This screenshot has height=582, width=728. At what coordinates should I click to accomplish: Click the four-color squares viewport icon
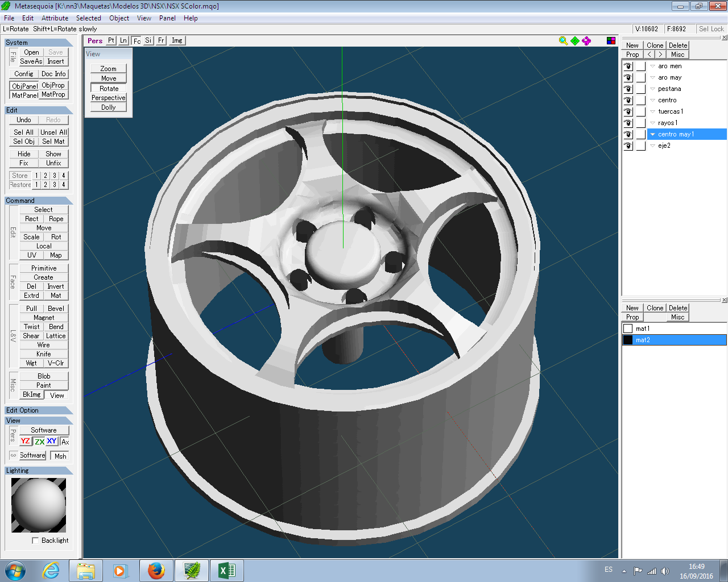[x=611, y=41]
